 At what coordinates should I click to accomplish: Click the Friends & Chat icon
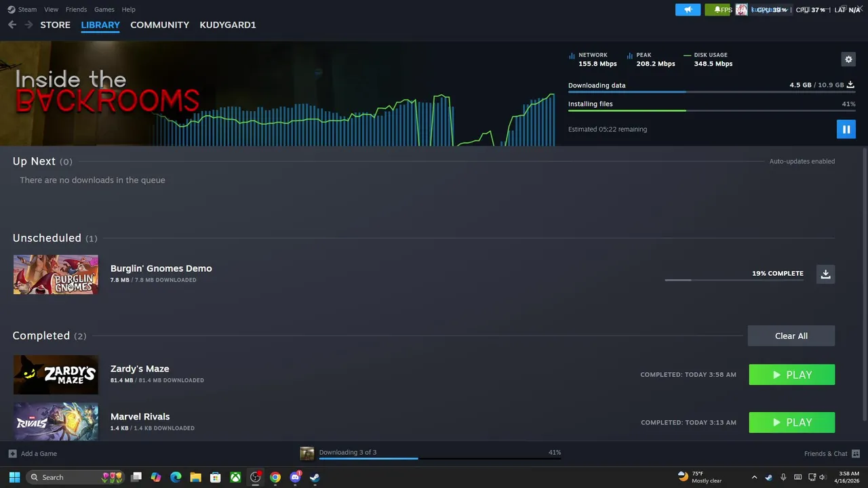(856, 453)
